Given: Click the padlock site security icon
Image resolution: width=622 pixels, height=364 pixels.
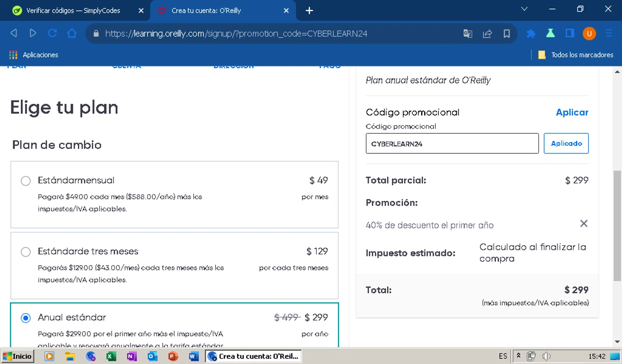Looking at the screenshot, I should (96, 34).
